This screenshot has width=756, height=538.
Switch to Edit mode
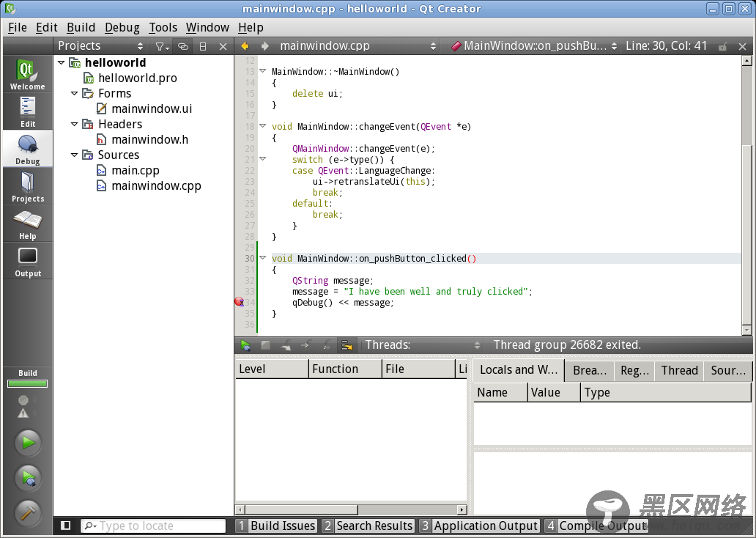point(28,111)
